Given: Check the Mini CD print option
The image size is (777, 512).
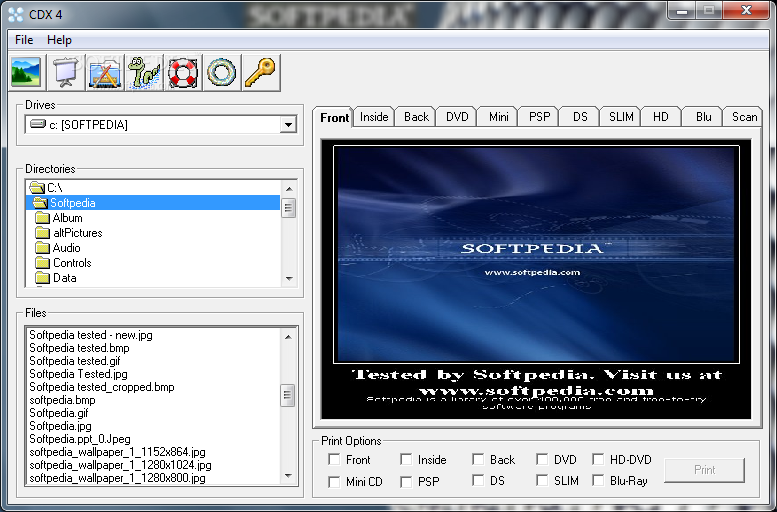Looking at the screenshot, I should [334, 481].
